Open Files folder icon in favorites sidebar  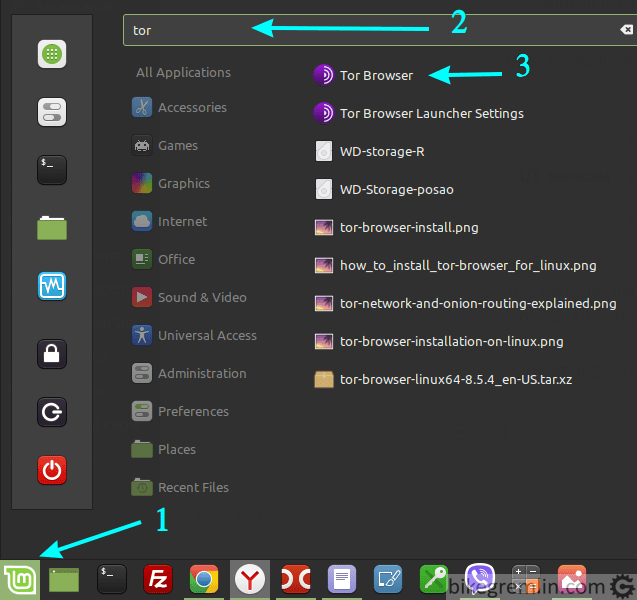pyautogui.click(x=52, y=227)
